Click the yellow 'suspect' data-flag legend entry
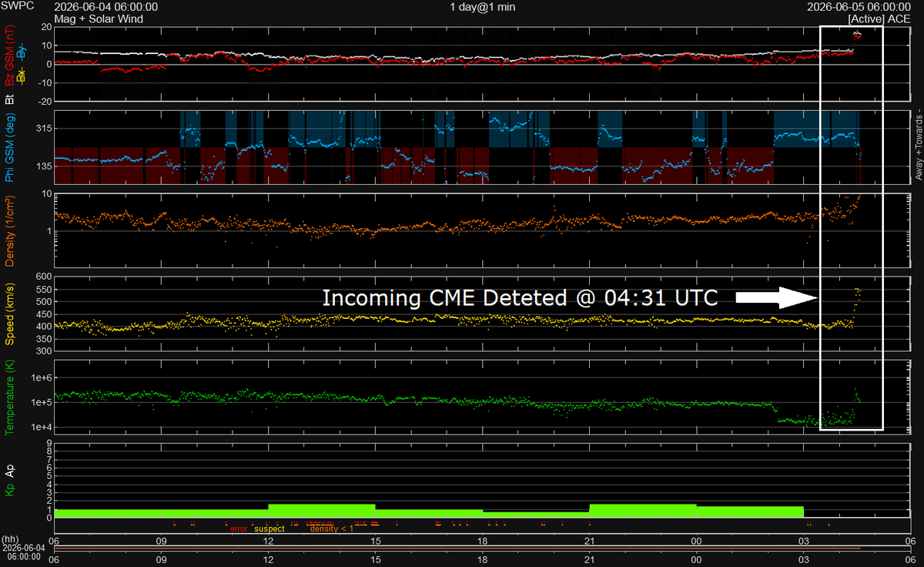Viewport: 924px width, 567px height. pos(269,528)
